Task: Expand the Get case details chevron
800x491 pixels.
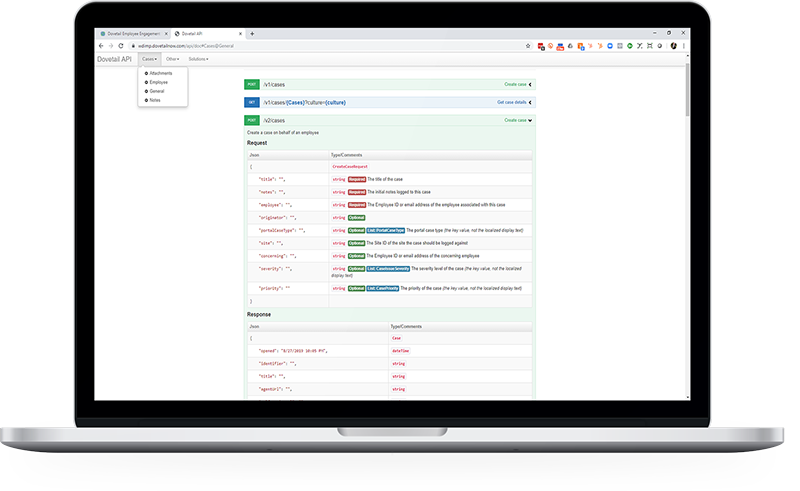Action: click(530, 103)
